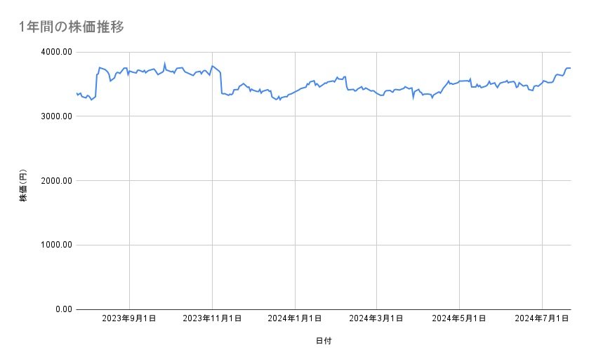Click the 2024年5月1日 date label

coord(459,319)
